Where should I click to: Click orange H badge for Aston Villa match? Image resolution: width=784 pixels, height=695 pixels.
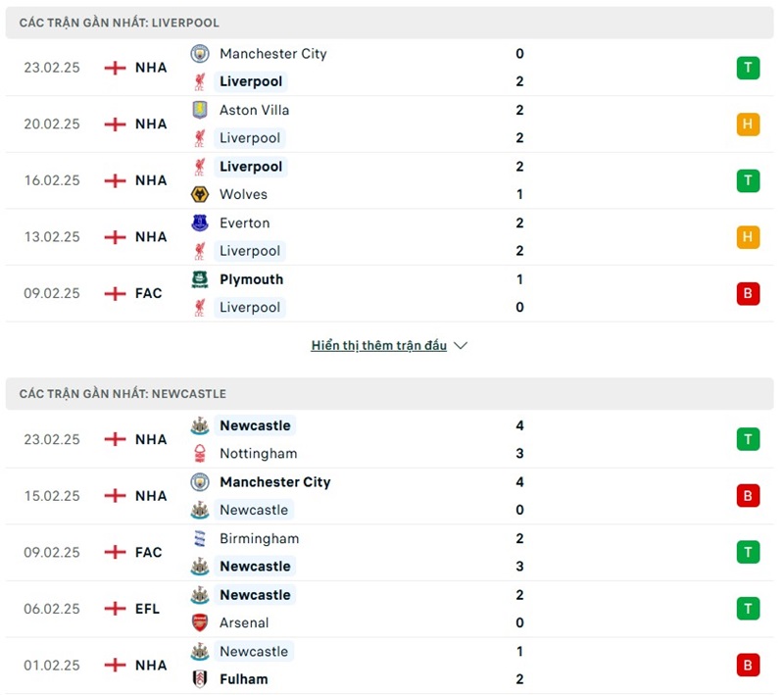point(748,124)
